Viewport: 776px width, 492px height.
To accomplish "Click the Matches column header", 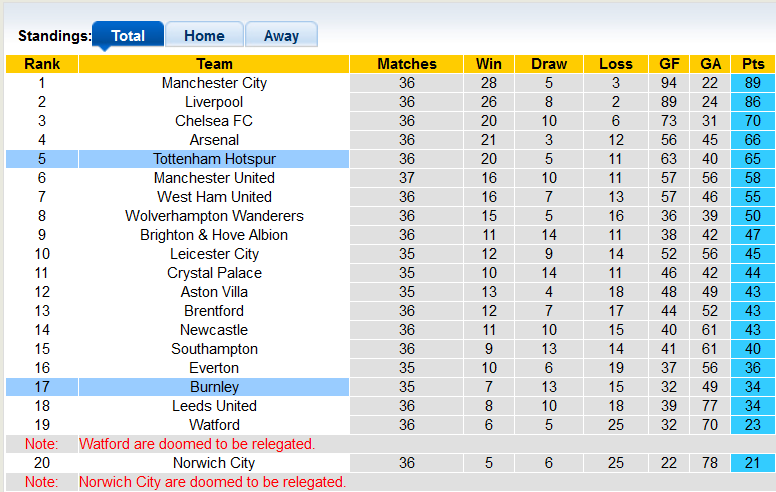I will (406, 64).
